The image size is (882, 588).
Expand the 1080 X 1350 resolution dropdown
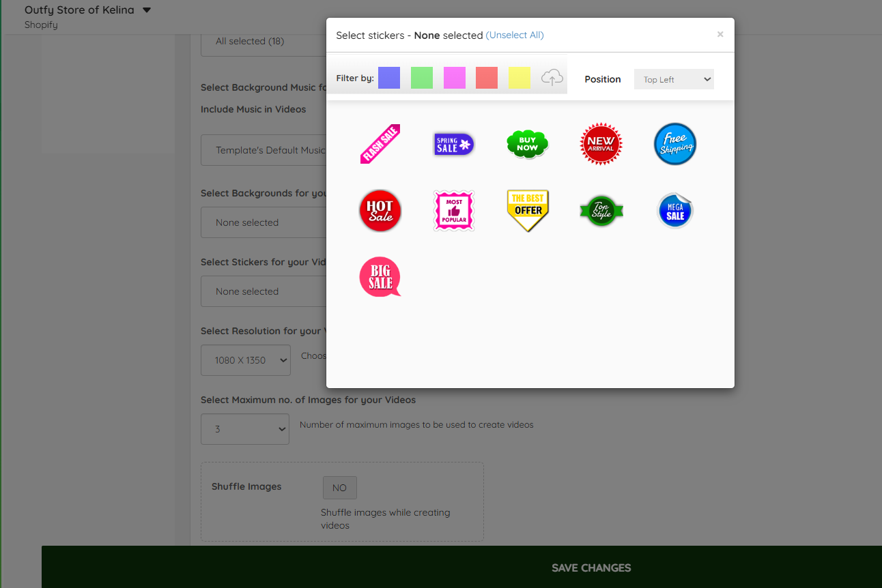pos(246,360)
